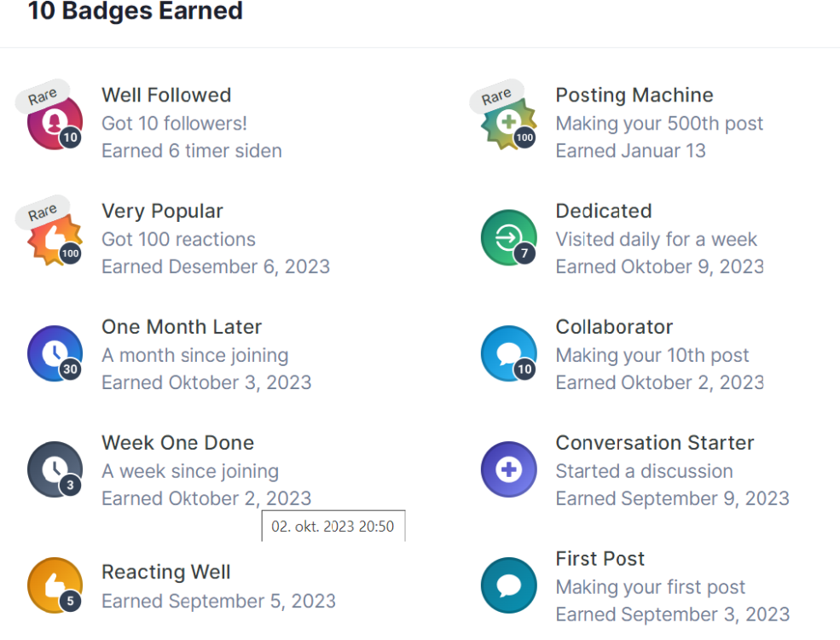840x640 pixels.
Task: Open the Dedicated badge title
Action: 603,211
